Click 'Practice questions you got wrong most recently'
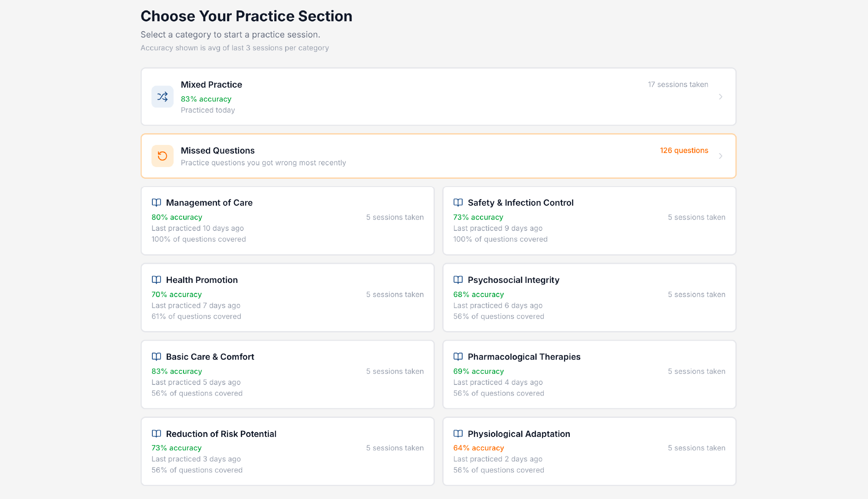 (x=263, y=163)
